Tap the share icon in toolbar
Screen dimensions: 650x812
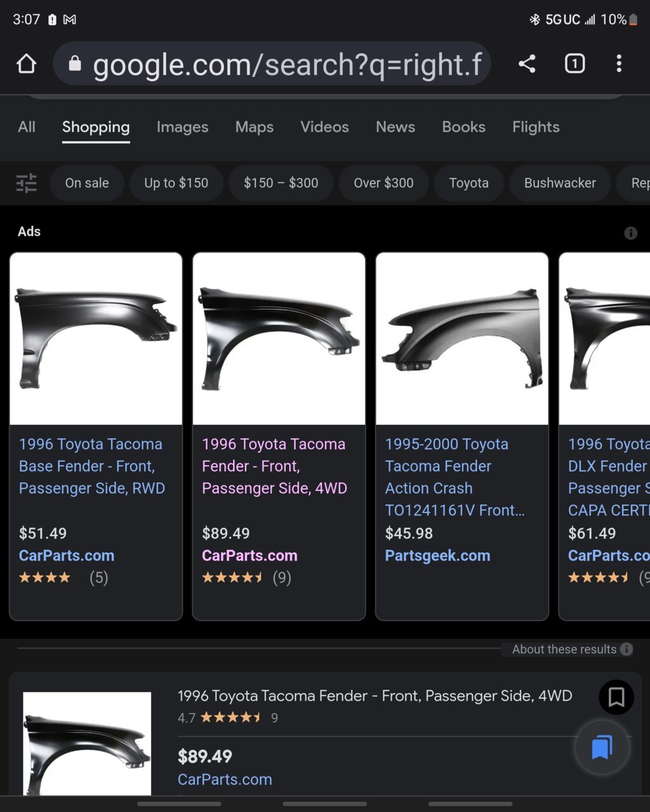(x=527, y=63)
